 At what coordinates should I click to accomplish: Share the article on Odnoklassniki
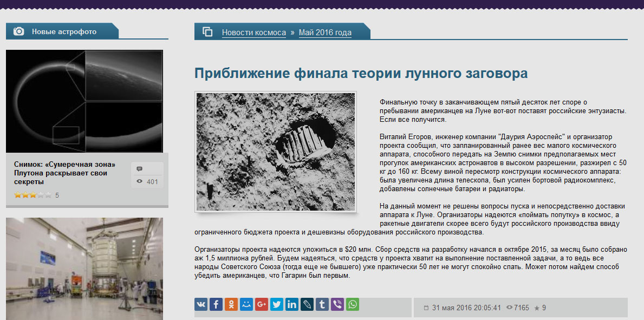231,304
